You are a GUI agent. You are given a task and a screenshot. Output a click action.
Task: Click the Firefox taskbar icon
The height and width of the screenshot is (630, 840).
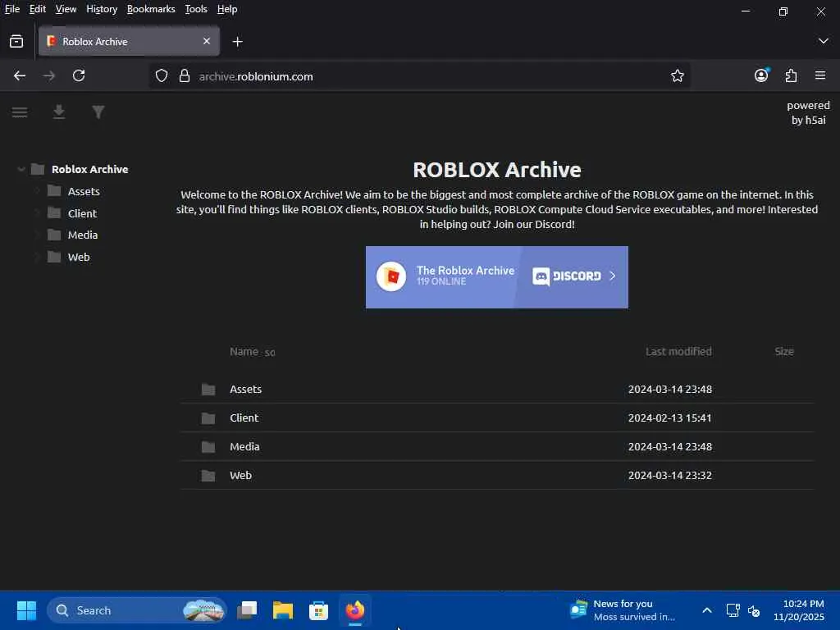pyautogui.click(x=354, y=610)
